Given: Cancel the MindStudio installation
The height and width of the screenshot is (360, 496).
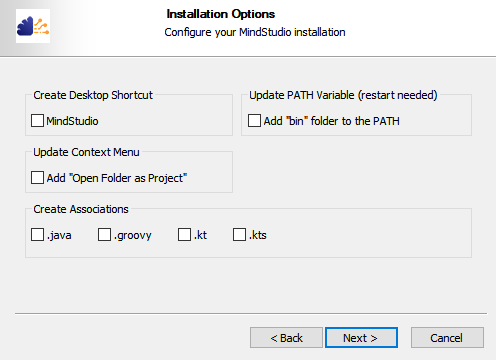Looking at the screenshot, I should coord(447,338).
